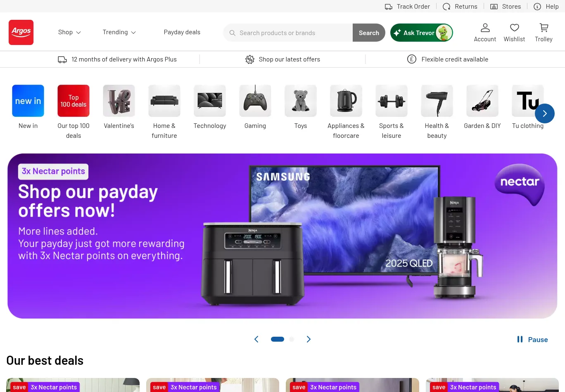The height and width of the screenshot is (392, 565).
Task: Click the Search button
Action: pyautogui.click(x=369, y=33)
